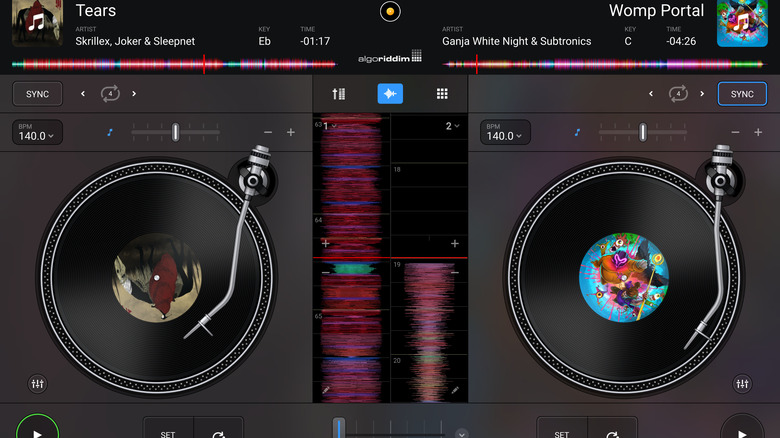
Task: Open left deck EQ/FX panel
Action: pyautogui.click(x=38, y=384)
